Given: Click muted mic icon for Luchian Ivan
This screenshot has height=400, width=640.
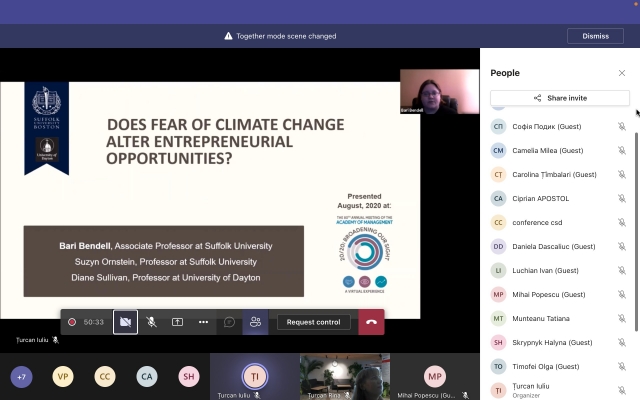Looking at the screenshot, I should (622, 270).
